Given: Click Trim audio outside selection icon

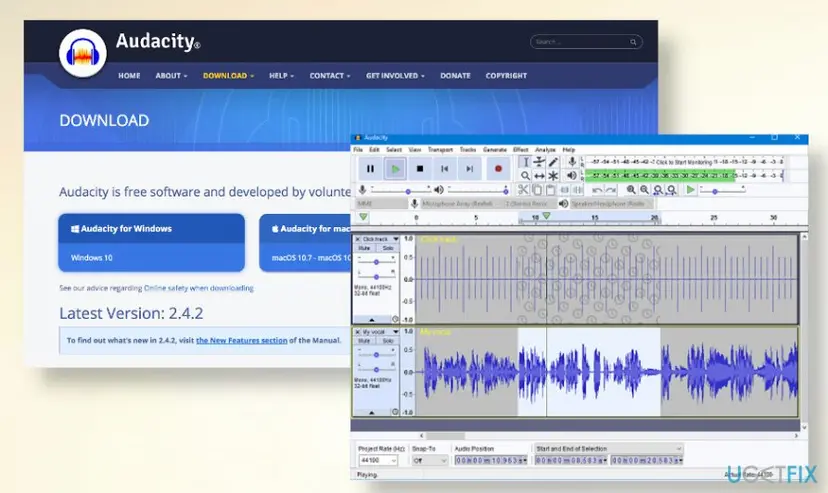Looking at the screenshot, I should click(564, 189).
